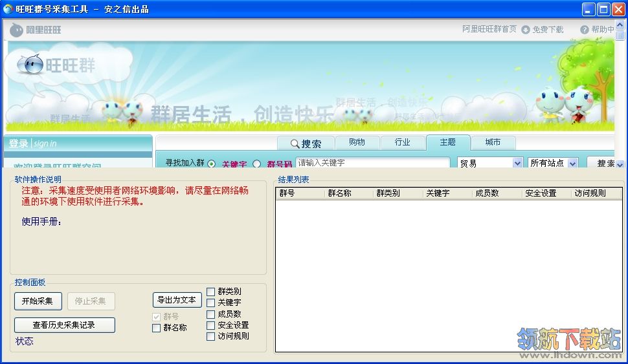Switch to the 主题 tab
Viewport: 628px width, 364px height.
pyautogui.click(x=448, y=142)
